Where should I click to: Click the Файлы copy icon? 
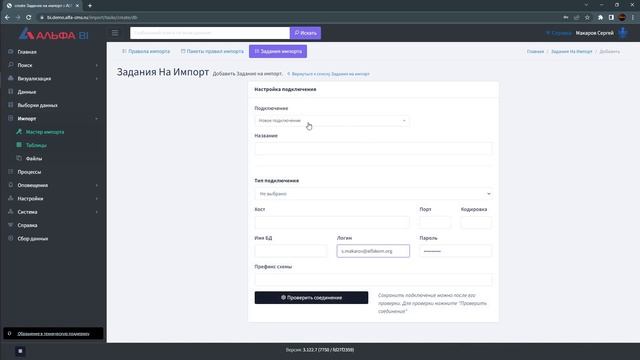(19, 158)
